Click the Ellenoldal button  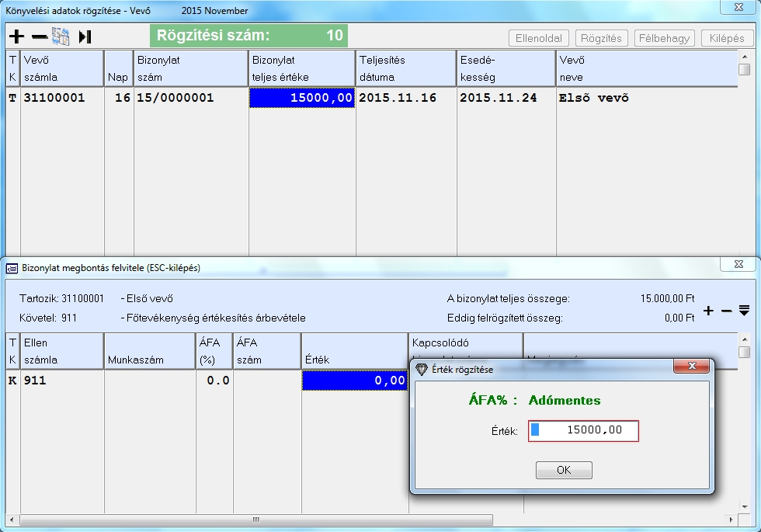coord(539,38)
